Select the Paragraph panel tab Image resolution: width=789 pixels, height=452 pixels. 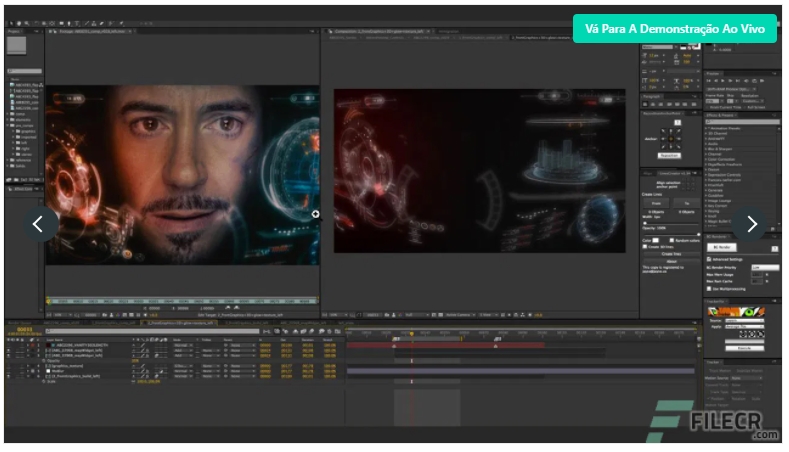[652, 97]
